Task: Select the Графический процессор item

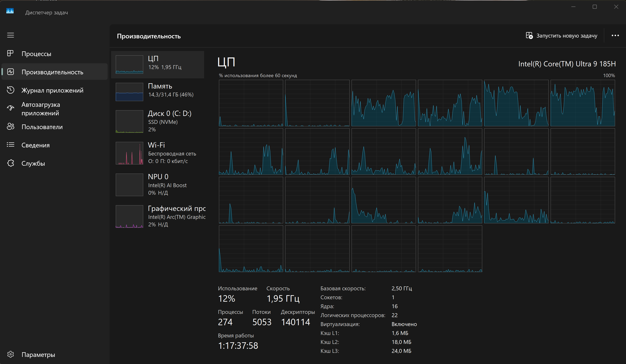Action: (157, 216)
